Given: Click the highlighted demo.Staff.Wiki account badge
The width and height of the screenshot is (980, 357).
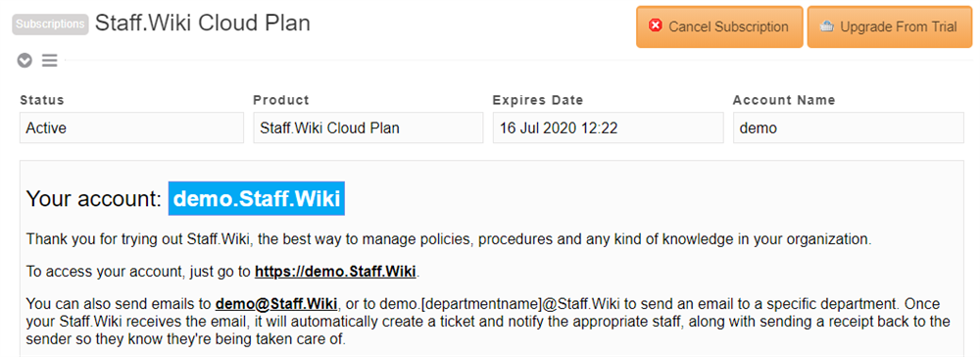Looking at the screenshot, I should point(257,199).
